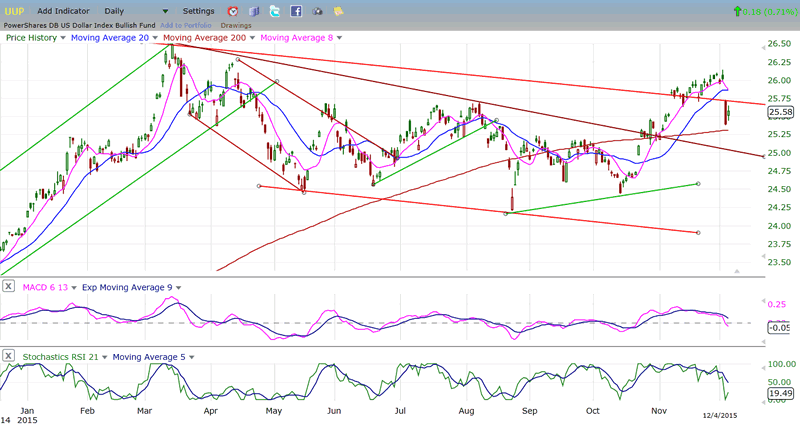Screen dimensions: 800x425
Task: Click the UUP ticker symbol field
Action: tap(14, 11)
